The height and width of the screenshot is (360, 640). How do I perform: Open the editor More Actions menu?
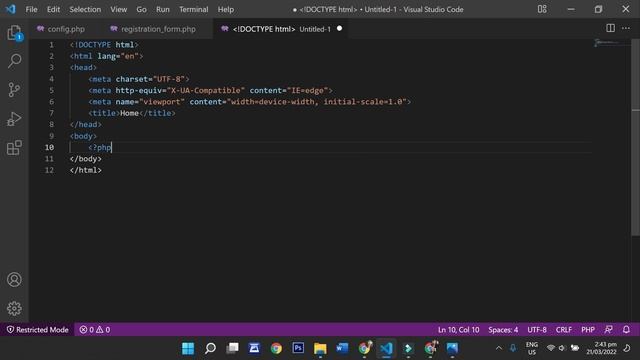coord(626,28)
